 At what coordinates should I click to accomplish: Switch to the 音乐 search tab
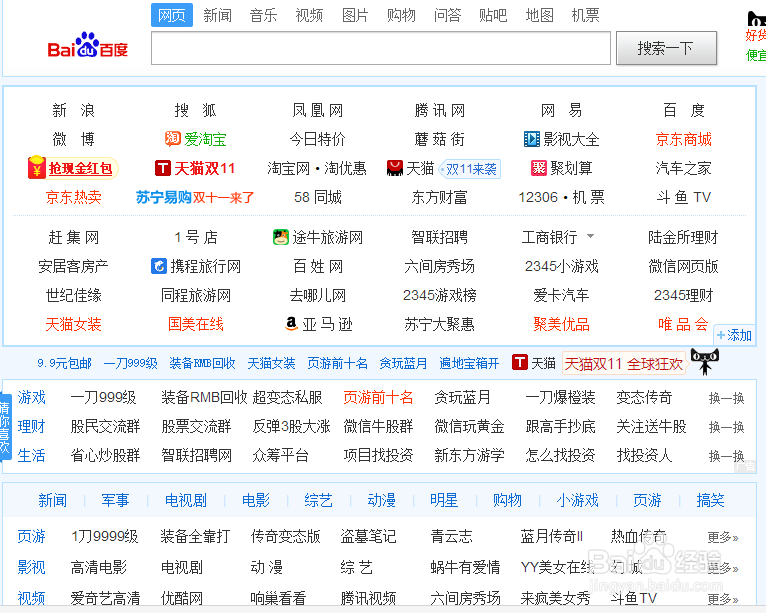coord(264,15)
